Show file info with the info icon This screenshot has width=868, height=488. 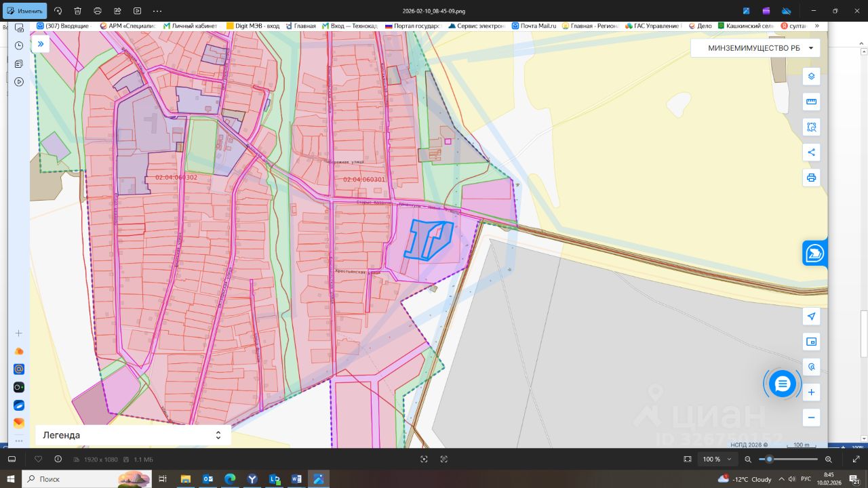pos(58,459)
